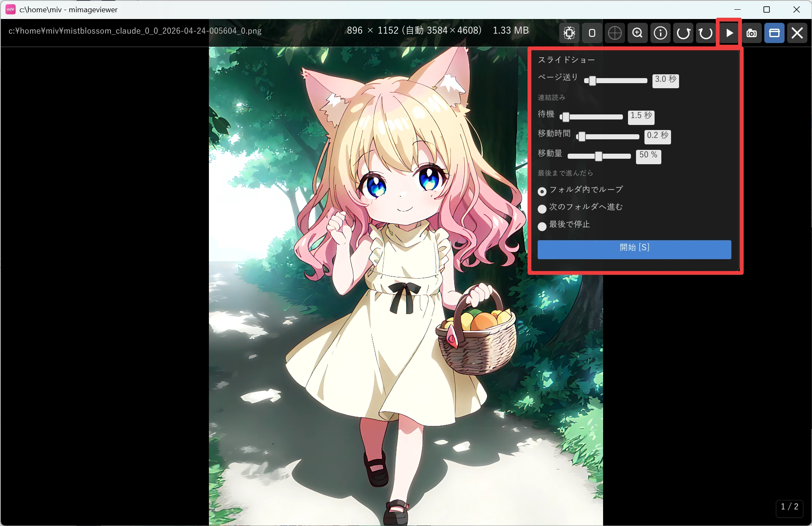Click the image dimensions 896 × 1152 text
Image resolution: width=812 pixels, height=526 pixels.
click(x=373, y=30)
